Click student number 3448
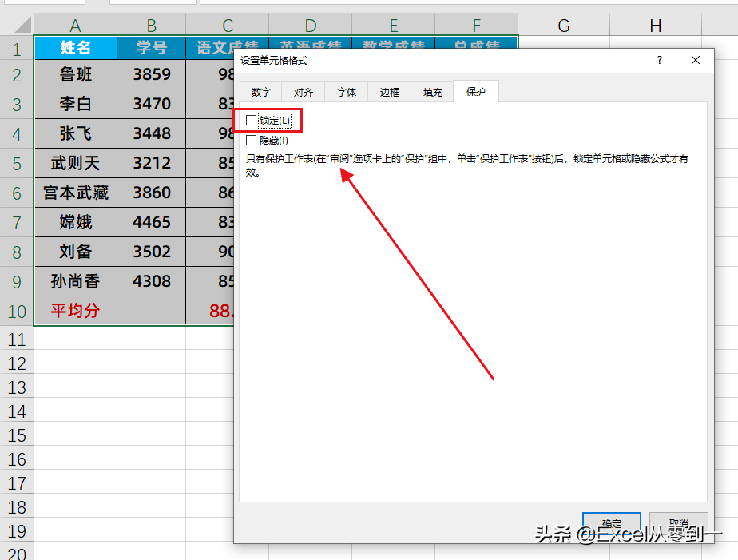 pyautogui.click(x=151, y=133)
